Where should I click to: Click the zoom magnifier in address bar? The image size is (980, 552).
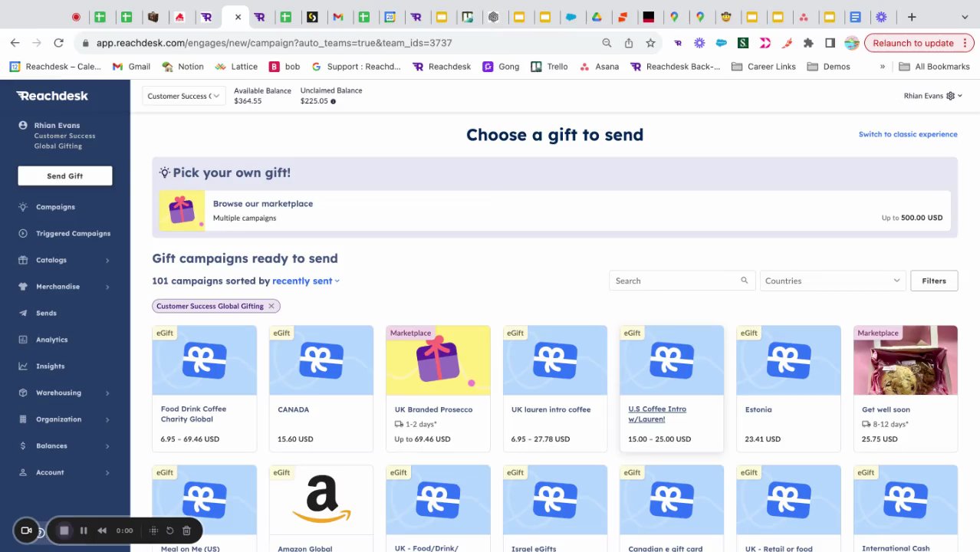point(607,43)
